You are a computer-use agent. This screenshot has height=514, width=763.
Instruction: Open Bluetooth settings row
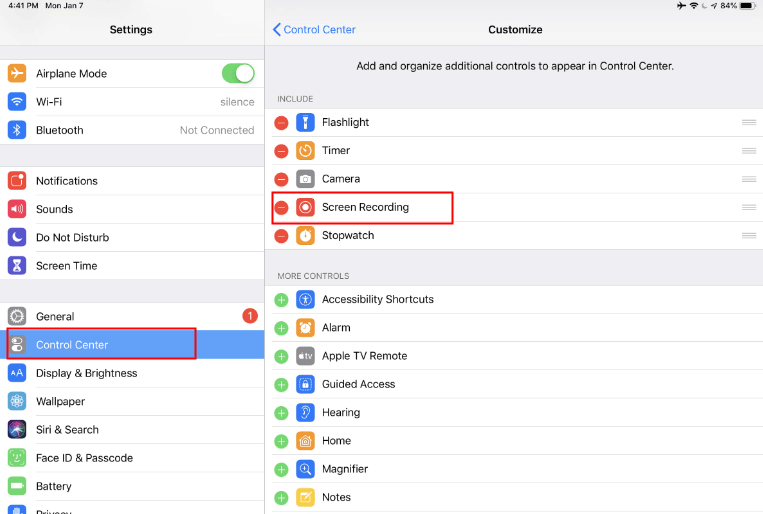[x=132, y=130]
